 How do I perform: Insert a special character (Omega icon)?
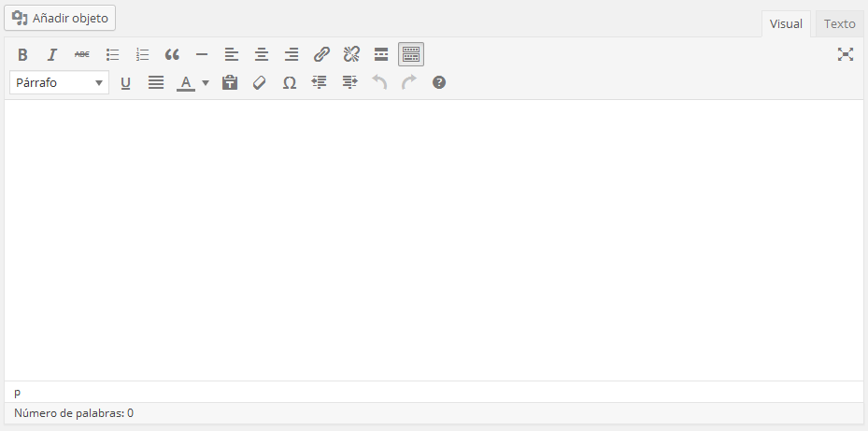coord(290,82)
